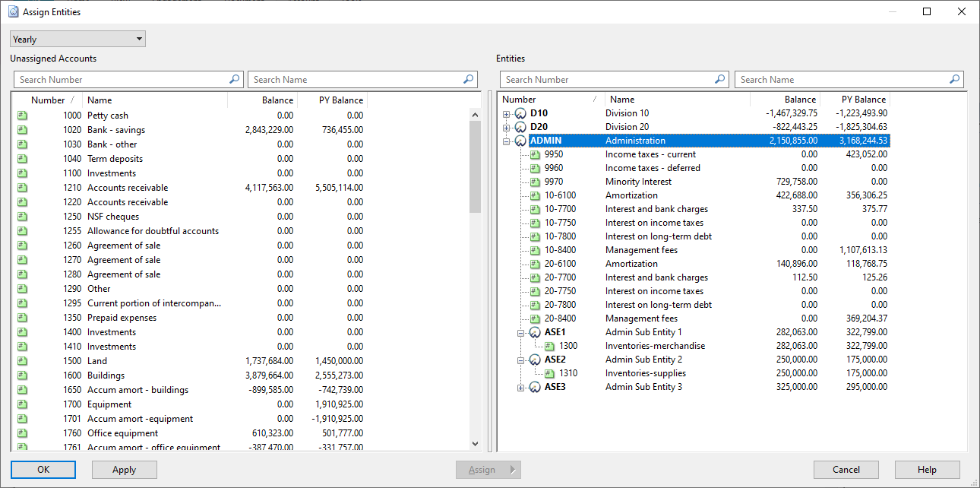Click the account icon for 1600 Buildings
Image resolution: width=980 pixels, height=488 pixels.
[x=23, y=376]
